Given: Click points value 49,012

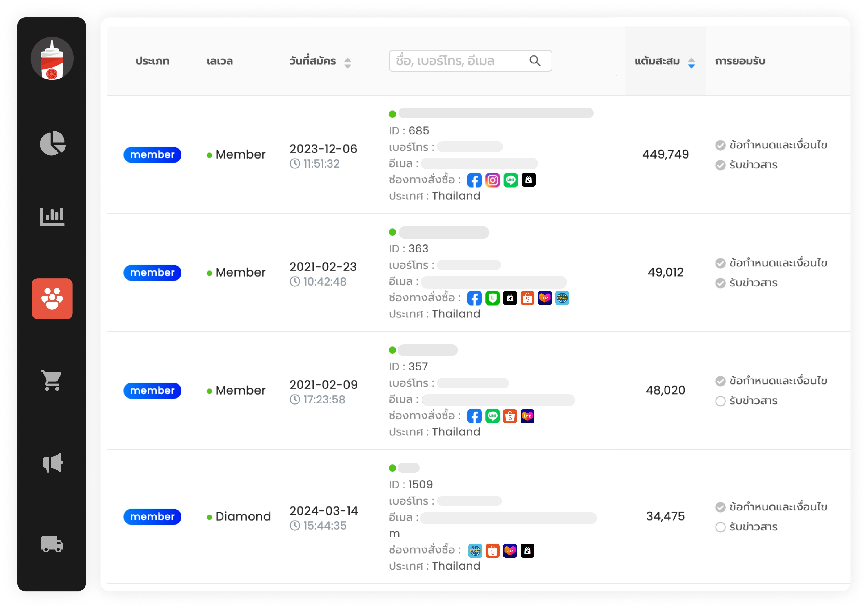Looking at the screenshot, I should (x=665, y=272).
